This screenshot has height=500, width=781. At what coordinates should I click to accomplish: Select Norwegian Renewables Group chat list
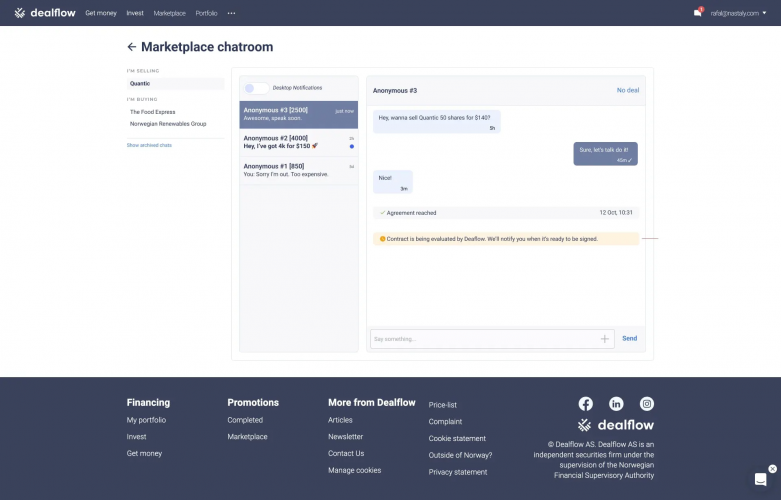[x=168, y=124]
